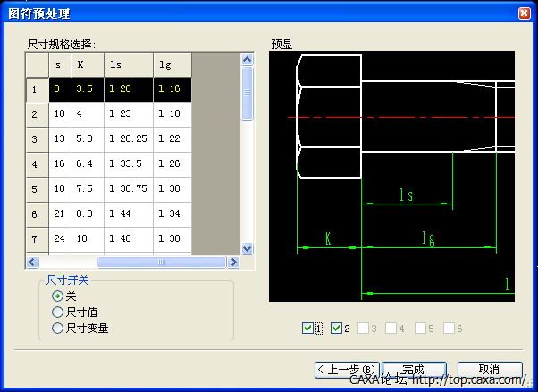Select cell with value 1-28.25
This screenshot has width=538, height=392.
click(128, 139)
